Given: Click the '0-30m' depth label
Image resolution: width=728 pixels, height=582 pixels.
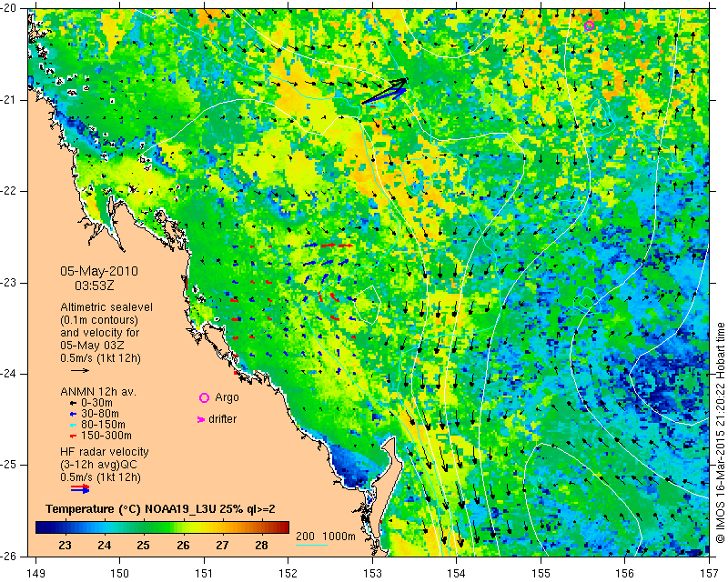Looking at the screenshot, I should point(96,403).
